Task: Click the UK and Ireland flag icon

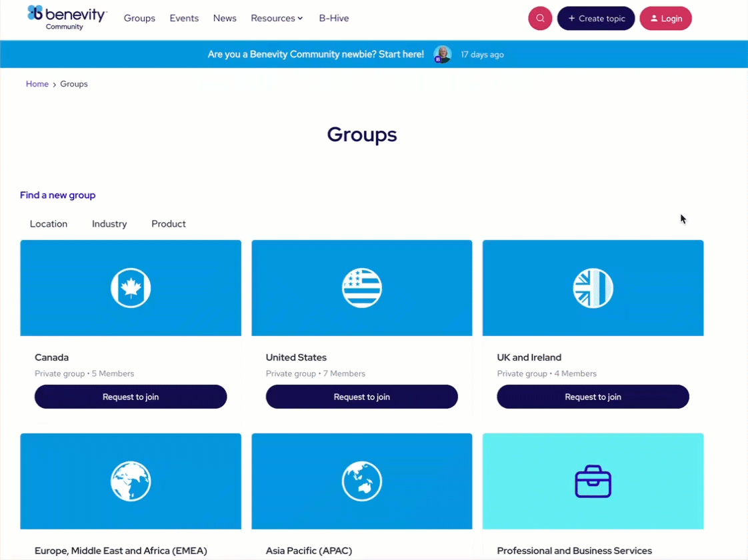Action: coord(593,288)
